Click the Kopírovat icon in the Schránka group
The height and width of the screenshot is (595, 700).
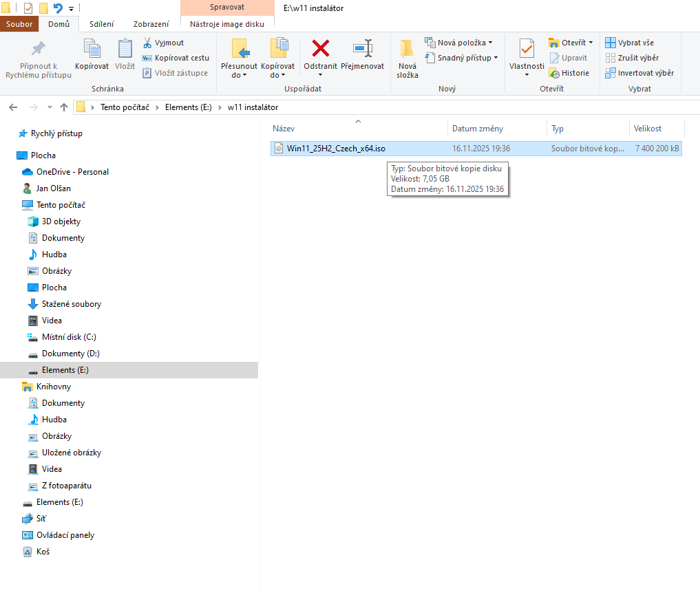pyautogui.click(x=92, y=55)
